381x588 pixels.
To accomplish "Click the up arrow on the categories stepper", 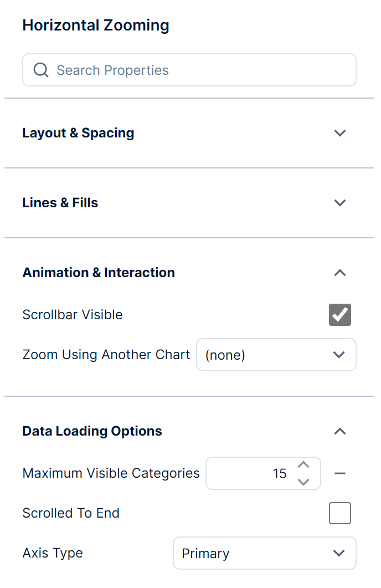I will pyautogui.click(x=303, y=466).
